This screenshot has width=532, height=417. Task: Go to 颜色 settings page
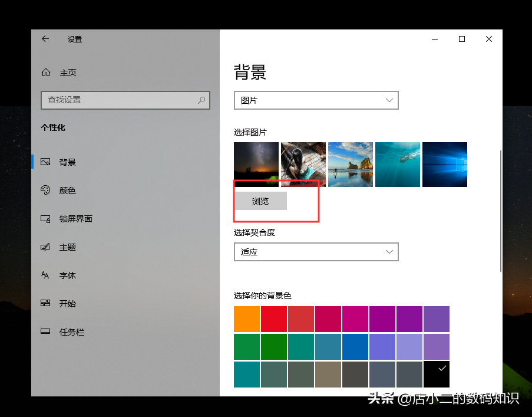point(67,191)
